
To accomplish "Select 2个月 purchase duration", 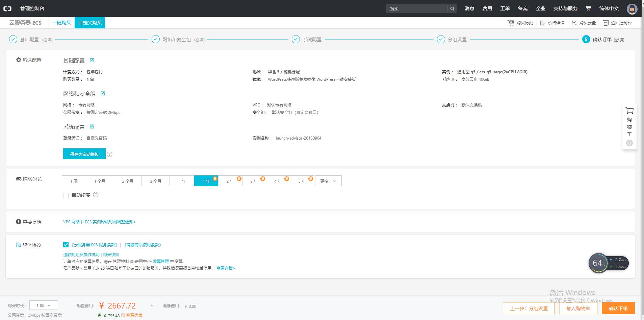I will (x=128, y=181).
